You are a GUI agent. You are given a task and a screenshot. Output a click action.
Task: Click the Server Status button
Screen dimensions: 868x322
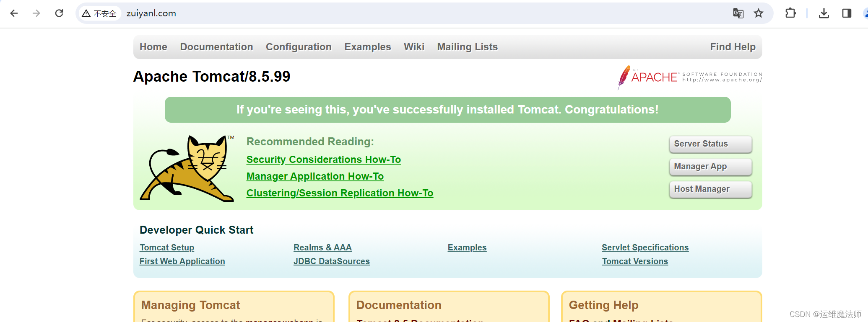711,144
